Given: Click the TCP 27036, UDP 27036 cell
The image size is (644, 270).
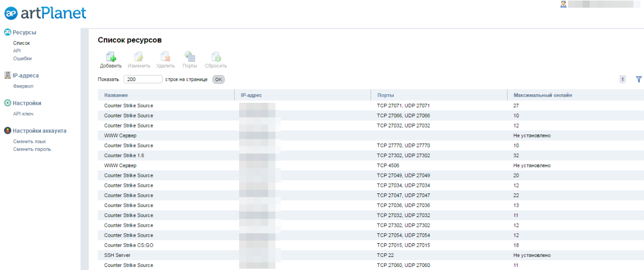Looking at the screenshot, I should [x=403, y=206].
